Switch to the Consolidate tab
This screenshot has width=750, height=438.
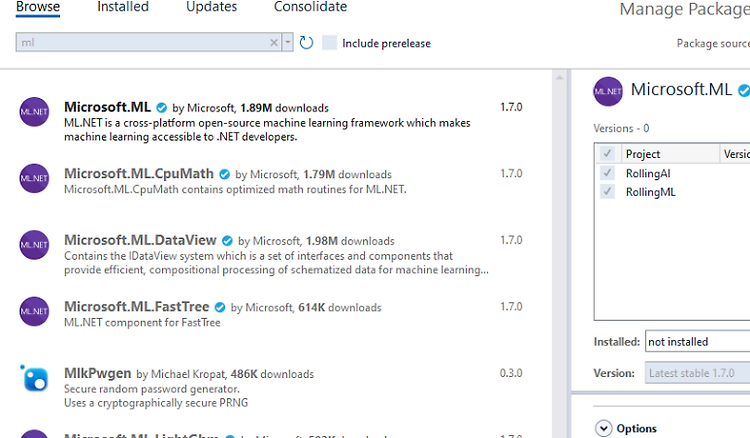(x=310, y=7)
